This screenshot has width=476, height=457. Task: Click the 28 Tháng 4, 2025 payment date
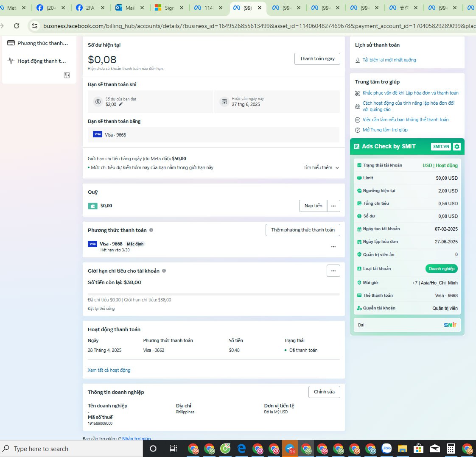click(x=104, y=350)
